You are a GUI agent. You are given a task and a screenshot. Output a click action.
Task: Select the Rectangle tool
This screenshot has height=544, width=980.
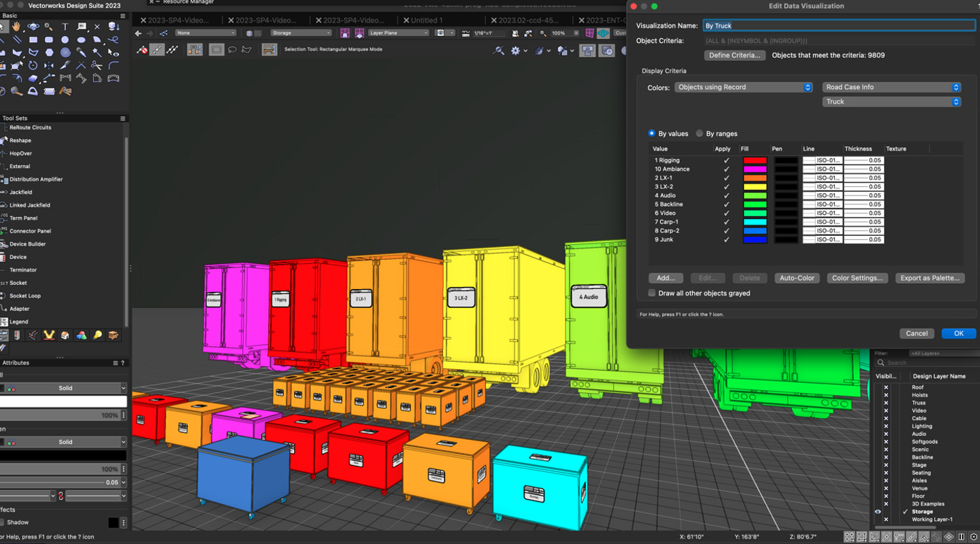point(33,39)
